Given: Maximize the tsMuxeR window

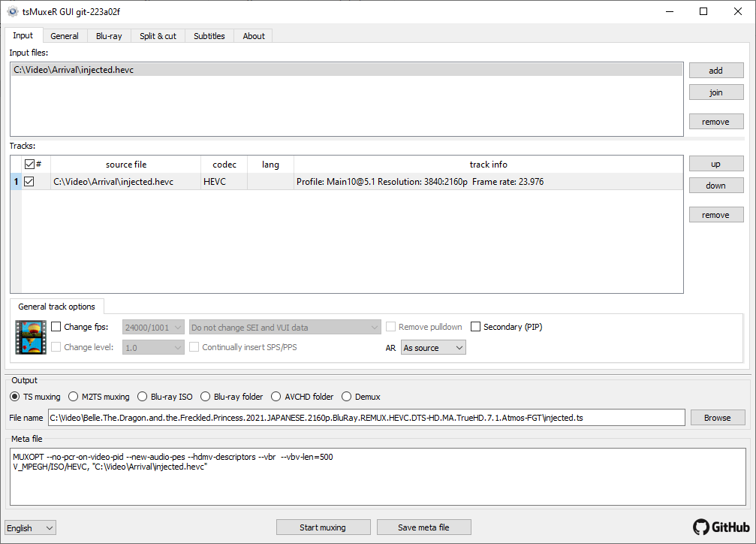Looking at the screenshot, I should (x=703, y=11).
